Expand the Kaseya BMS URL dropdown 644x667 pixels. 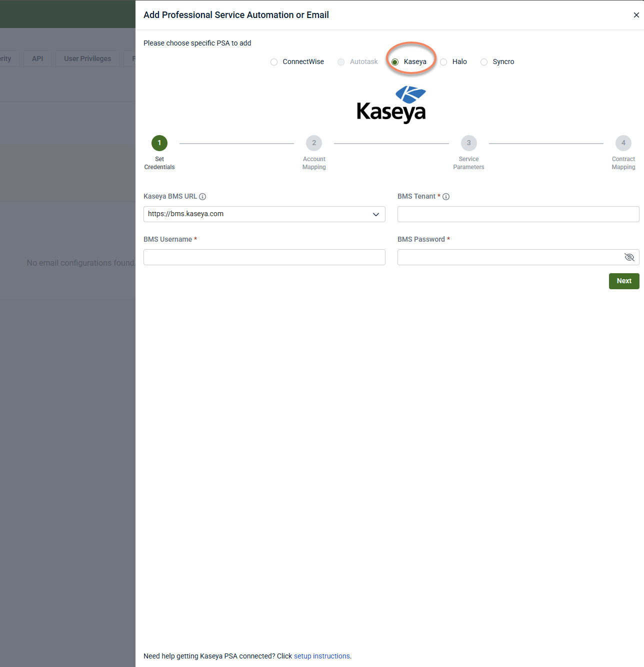pyautogui.click(x=264, y=214)
